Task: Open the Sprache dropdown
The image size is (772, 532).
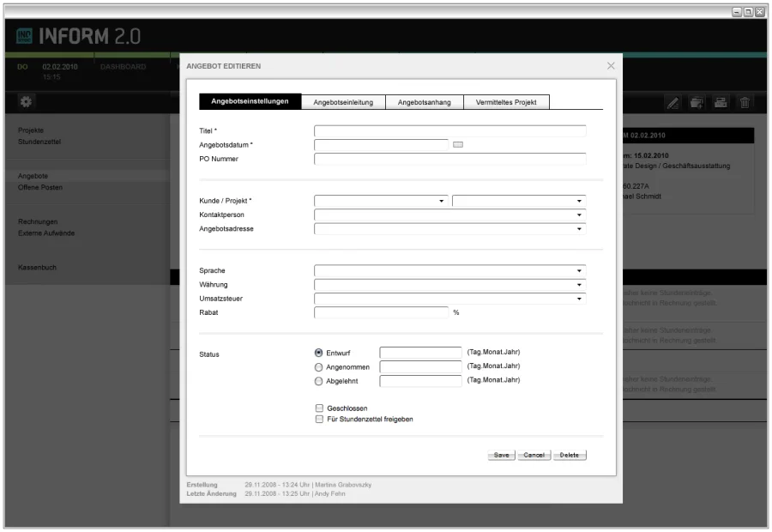Action: [579, 270]
